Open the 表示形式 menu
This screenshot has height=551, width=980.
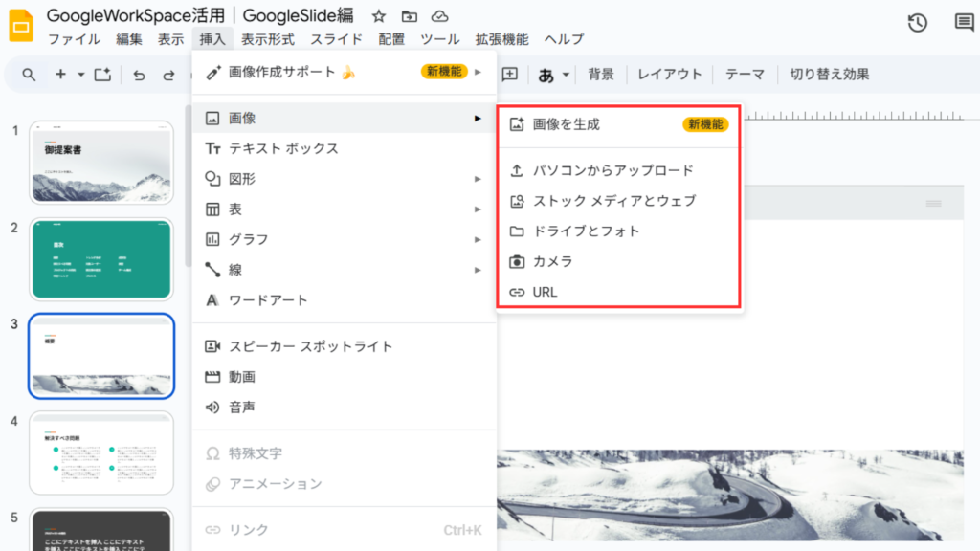coord(267,39)
